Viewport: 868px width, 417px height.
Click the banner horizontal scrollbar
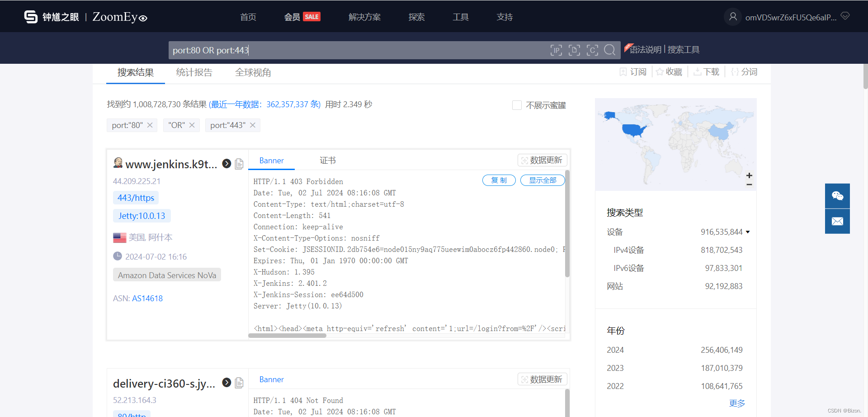[287, 336]
